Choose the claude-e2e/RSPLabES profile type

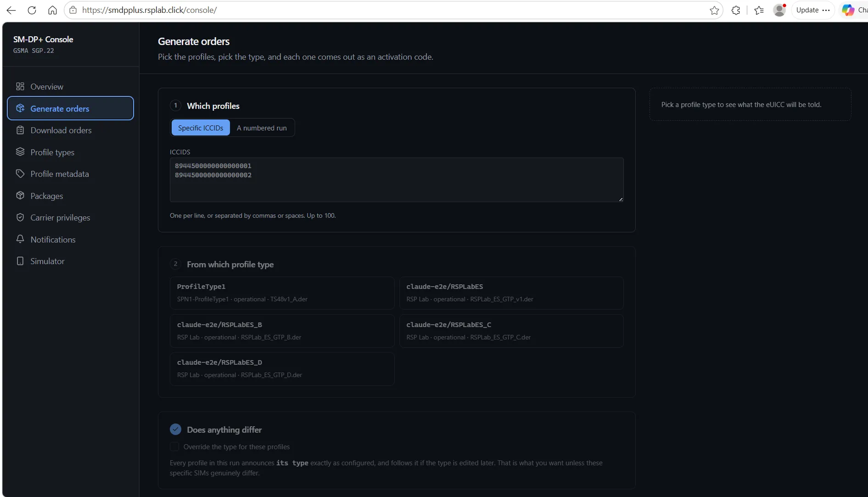[511, 293]
